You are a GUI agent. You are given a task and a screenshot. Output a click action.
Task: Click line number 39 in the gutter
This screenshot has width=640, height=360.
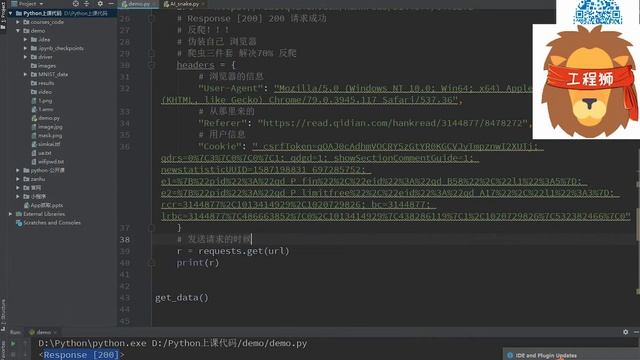(125, 251)
